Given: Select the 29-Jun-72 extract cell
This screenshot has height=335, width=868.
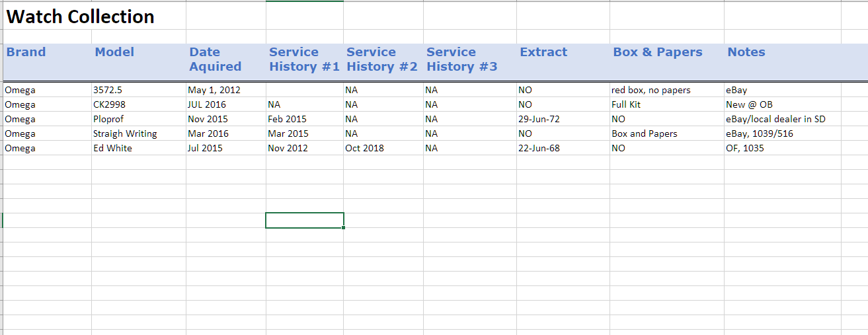Looking at the screenshot, I should tap(539, 120).
